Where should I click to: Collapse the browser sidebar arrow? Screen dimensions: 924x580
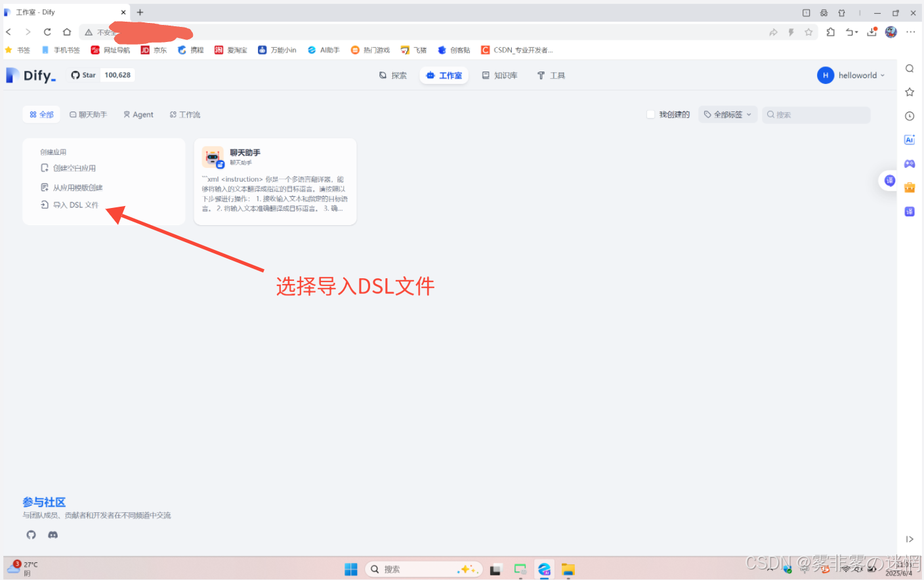point(910,539)
